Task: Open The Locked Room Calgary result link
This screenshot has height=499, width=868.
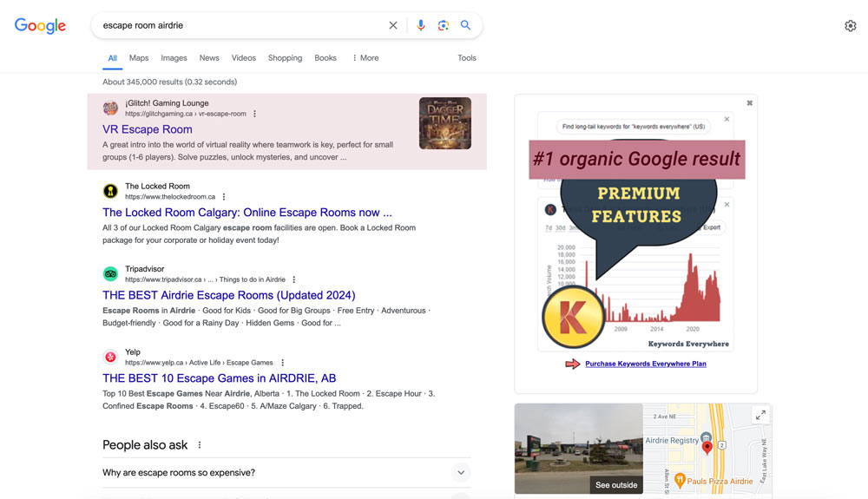Action: pos(247,213)
